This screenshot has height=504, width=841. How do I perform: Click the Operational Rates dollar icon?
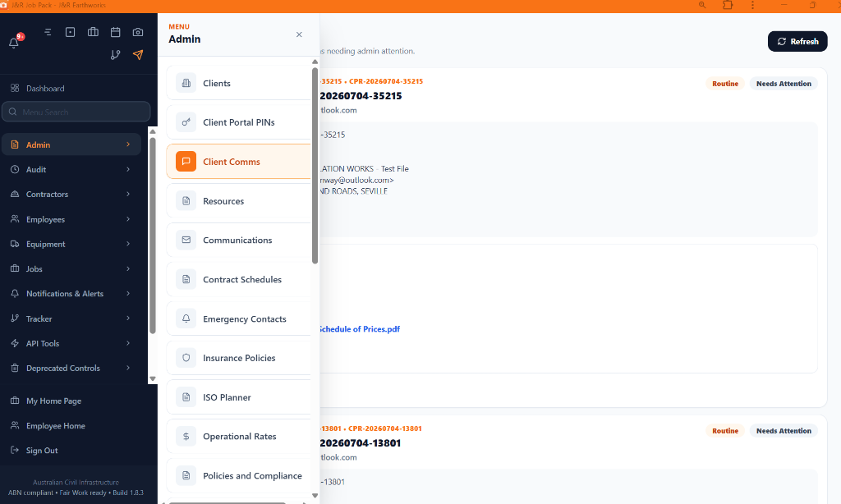coord(186,437)
